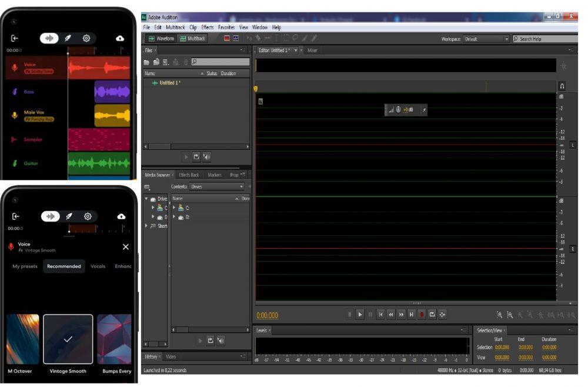This screenshot has height=387, width=588.
Task: Tap the cloud upload icon in the top phone
Action: coord(120,38)
